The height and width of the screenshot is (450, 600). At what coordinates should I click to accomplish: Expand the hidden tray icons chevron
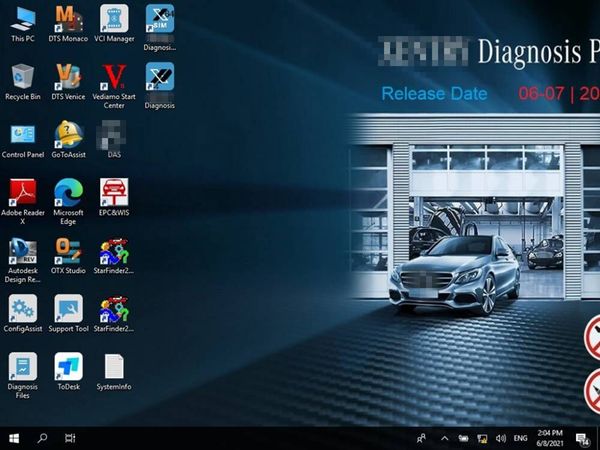point(444,439)
